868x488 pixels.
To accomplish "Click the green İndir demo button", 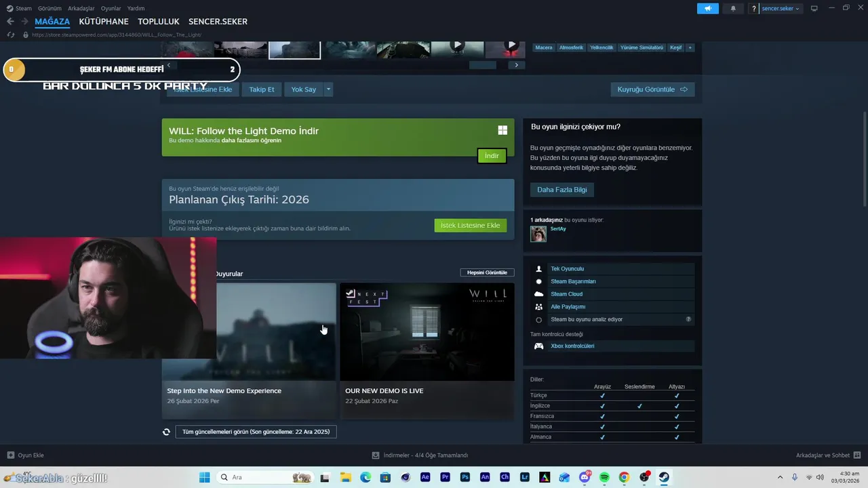I will (x=492, y=156).
